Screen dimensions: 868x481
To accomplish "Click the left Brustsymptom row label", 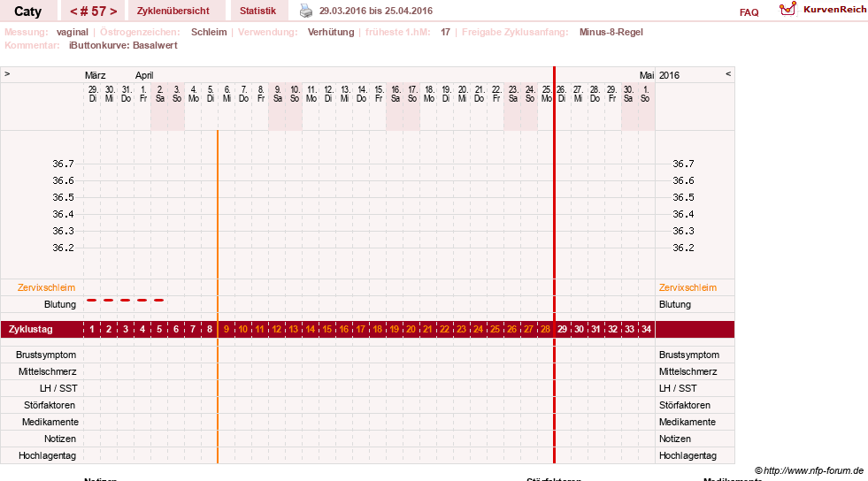I will coord(46,355).
